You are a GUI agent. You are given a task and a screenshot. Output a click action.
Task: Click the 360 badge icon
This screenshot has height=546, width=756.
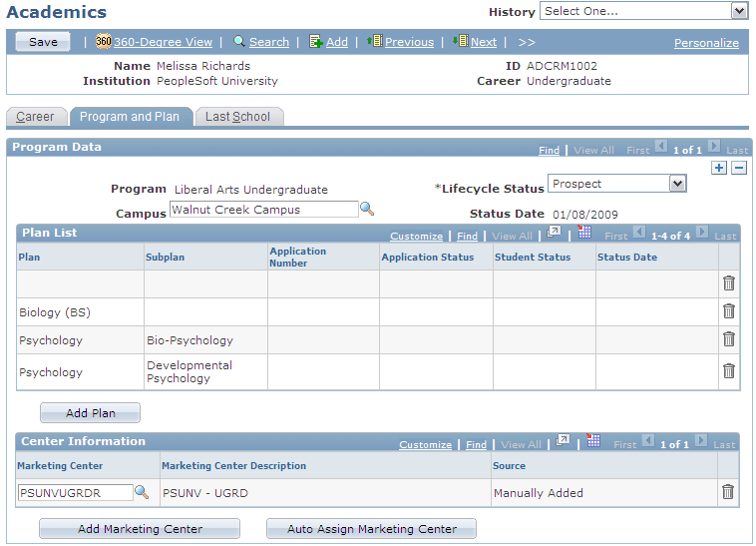point(103,41)
